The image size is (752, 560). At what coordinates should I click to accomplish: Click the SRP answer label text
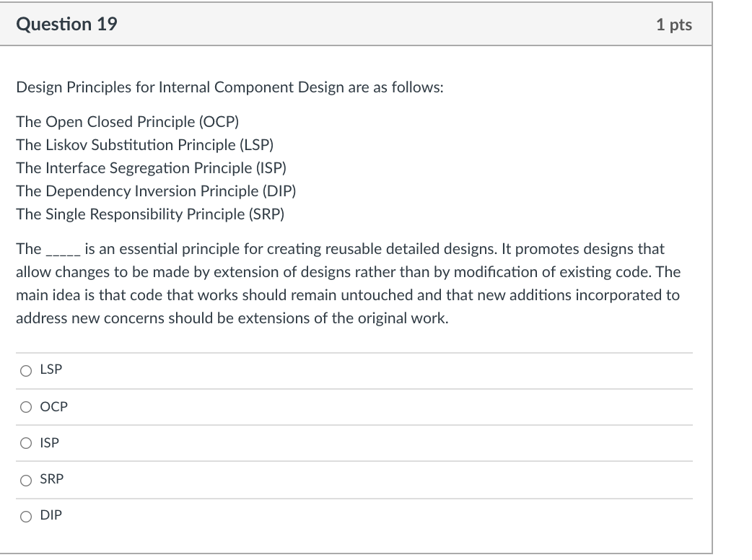tap(51, 478)
